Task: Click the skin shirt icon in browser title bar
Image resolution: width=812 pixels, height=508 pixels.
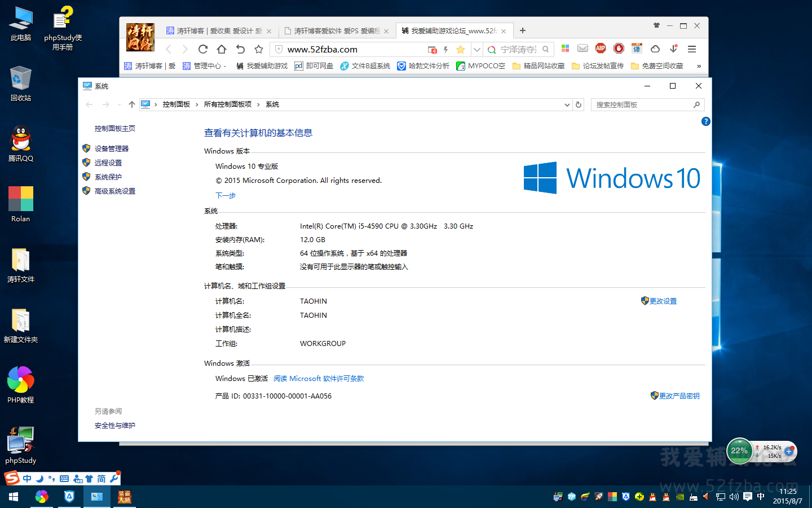Action: [656, 25]
